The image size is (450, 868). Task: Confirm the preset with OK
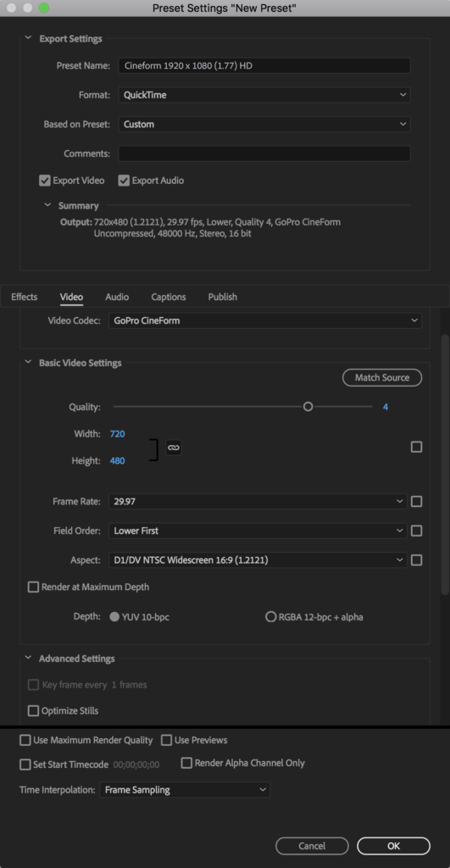(x=393, y=846)
